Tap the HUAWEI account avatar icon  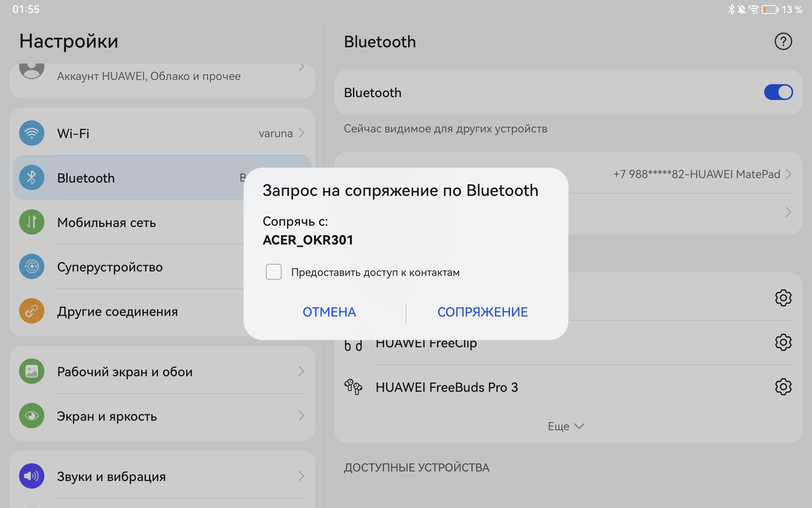31,70
